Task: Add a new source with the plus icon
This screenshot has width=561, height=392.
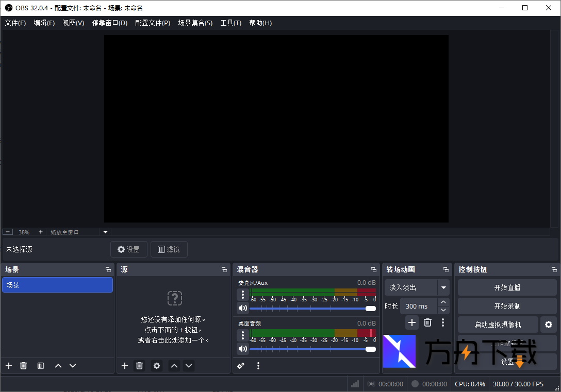Action: tap(125, 366)
